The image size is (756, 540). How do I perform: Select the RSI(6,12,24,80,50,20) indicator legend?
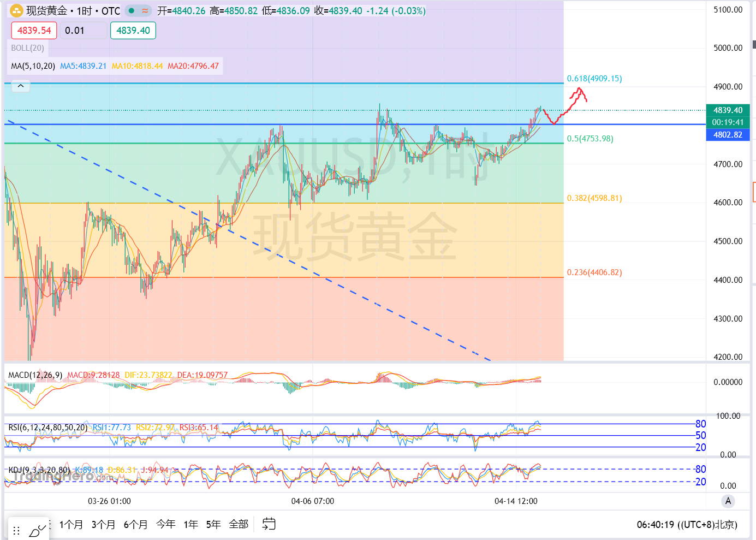pos(48,428)
